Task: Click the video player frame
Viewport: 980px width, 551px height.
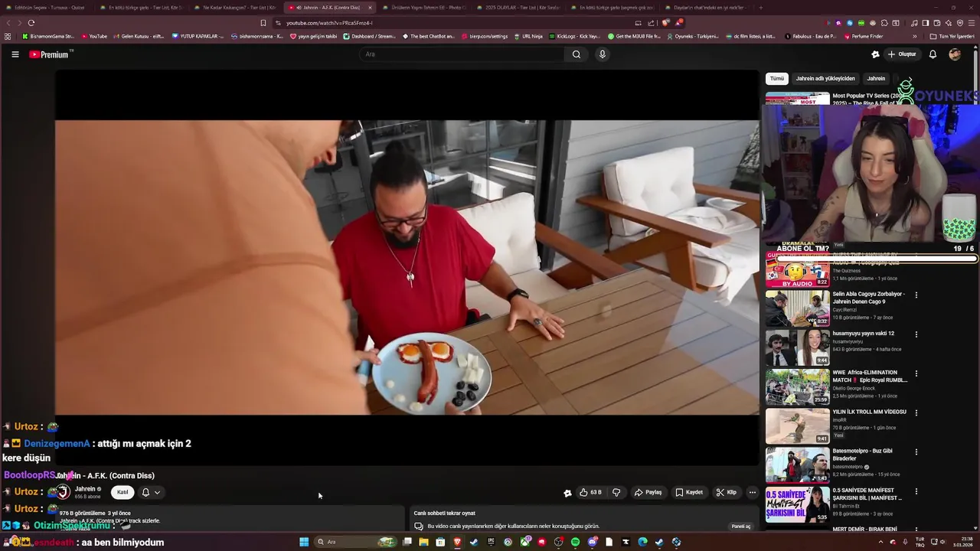Action: [x=407, y=267]
